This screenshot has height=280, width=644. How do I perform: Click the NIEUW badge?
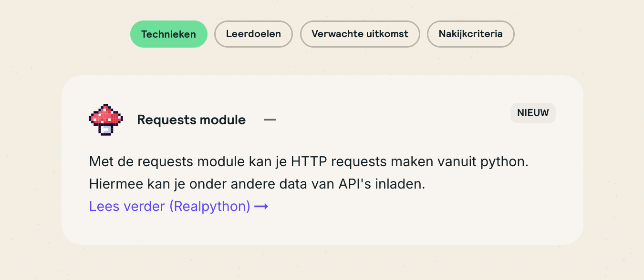tap(533, 113)
